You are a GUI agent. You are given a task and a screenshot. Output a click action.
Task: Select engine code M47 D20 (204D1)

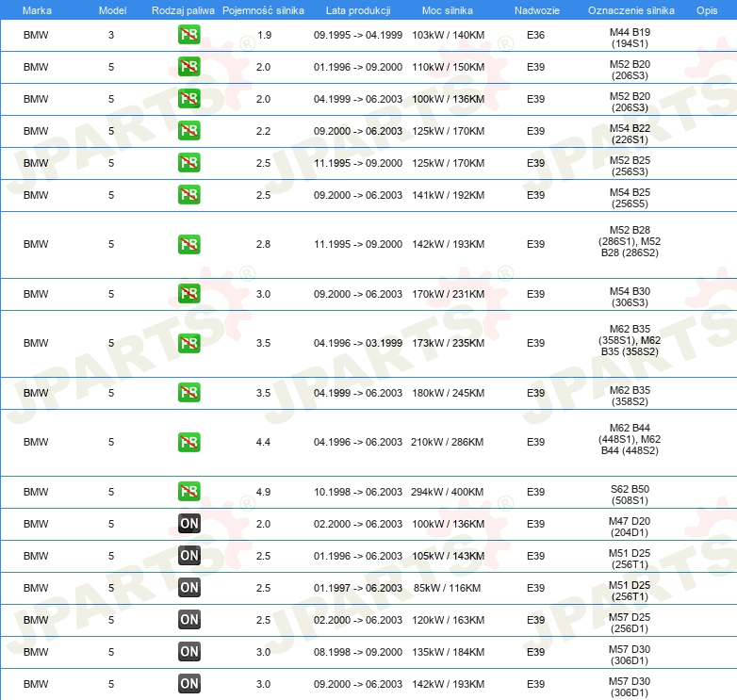(630, 527)
